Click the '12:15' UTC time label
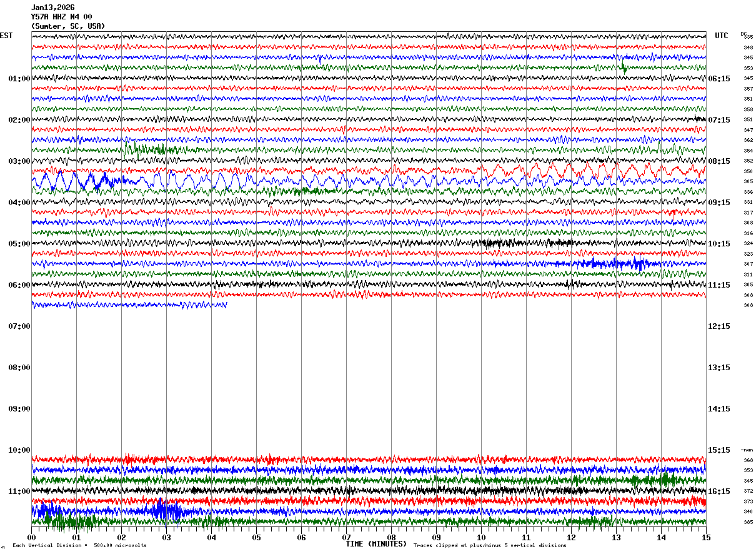Viewport: 756px width, 554px height. (x=719, y=326)
